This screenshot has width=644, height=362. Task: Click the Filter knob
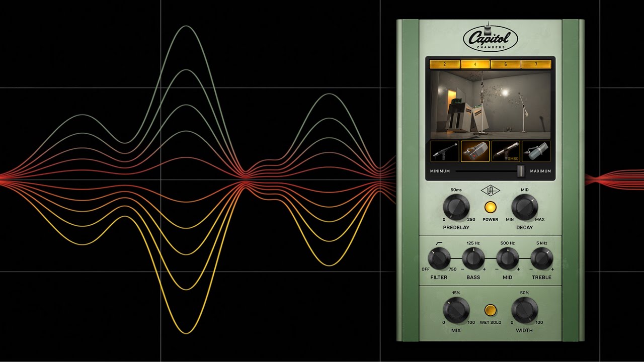(x=439, y=259)
